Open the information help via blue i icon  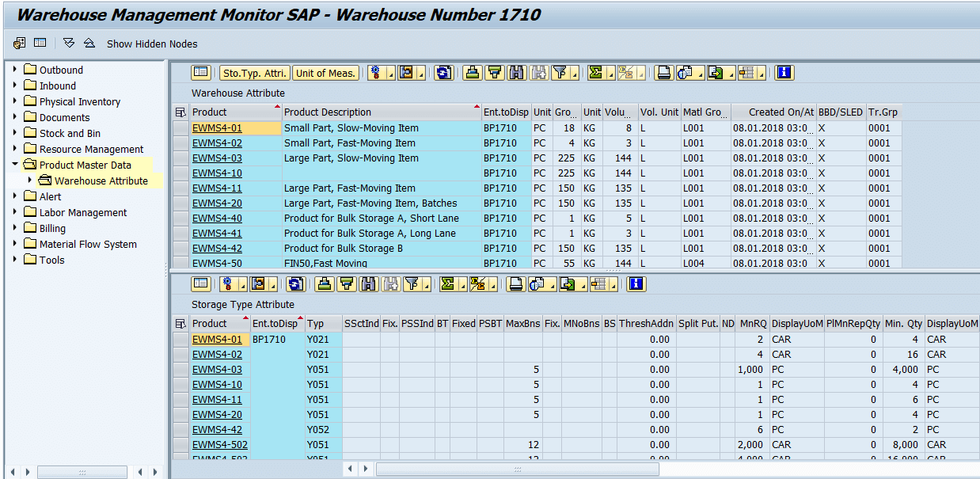pos(784,72)
